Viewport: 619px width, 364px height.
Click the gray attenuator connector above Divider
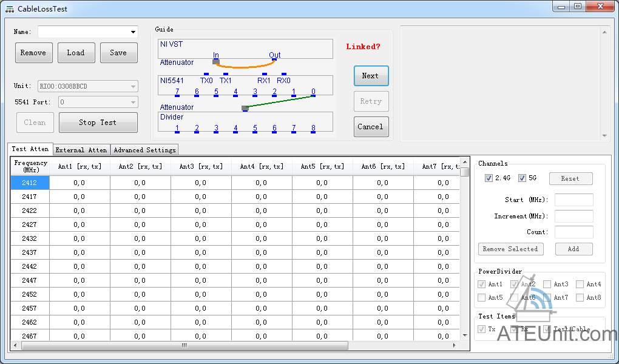tap(245, 109)
